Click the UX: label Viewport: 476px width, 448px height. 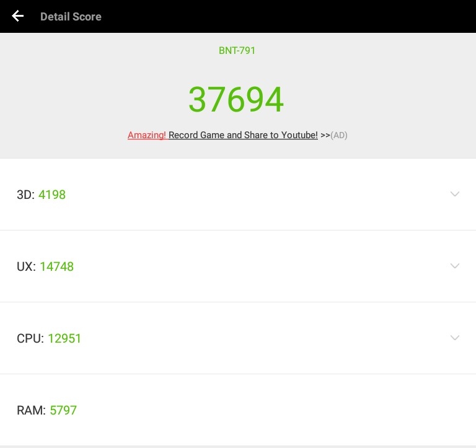coord(27,266)
